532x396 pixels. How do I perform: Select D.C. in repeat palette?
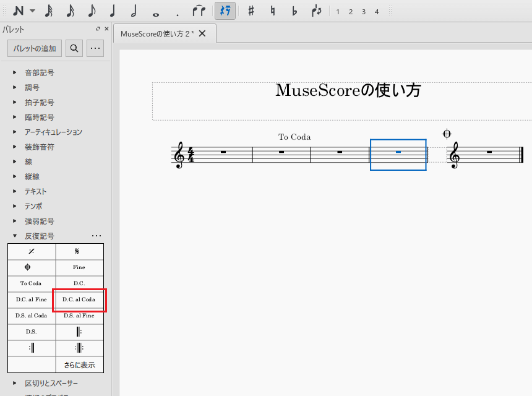[80, 283]
